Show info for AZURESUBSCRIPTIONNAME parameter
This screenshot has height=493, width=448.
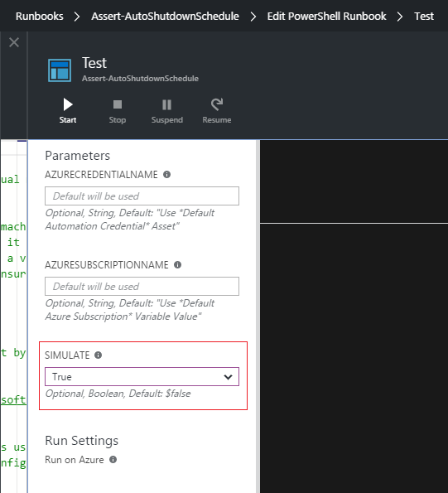coord(177,265)
